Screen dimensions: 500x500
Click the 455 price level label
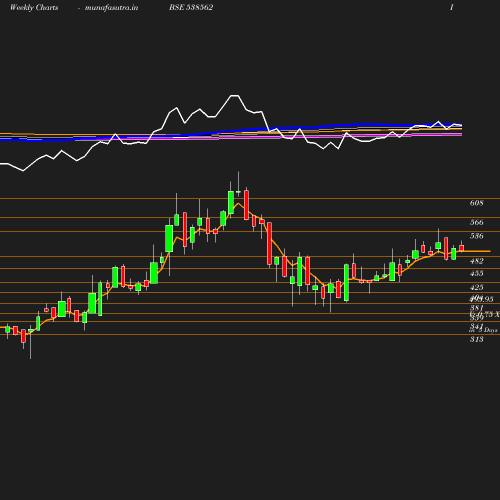tap(476, 273)
